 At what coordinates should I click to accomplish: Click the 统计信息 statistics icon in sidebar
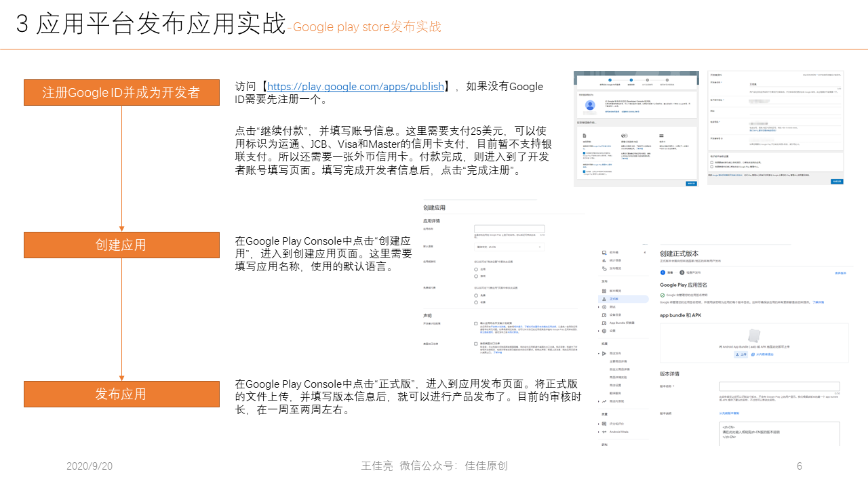[x=604, y=260]
